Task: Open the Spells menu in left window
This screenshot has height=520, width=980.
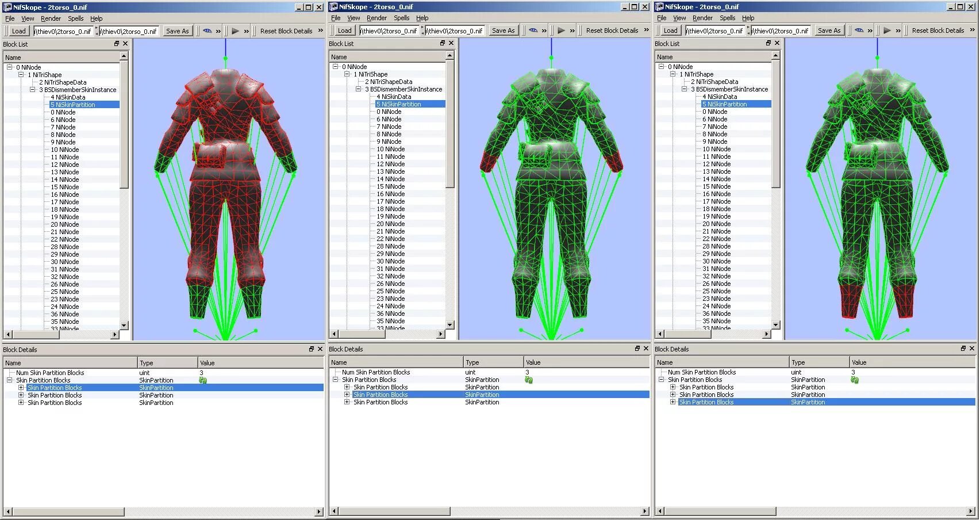Action: click(x=76, y=18)
